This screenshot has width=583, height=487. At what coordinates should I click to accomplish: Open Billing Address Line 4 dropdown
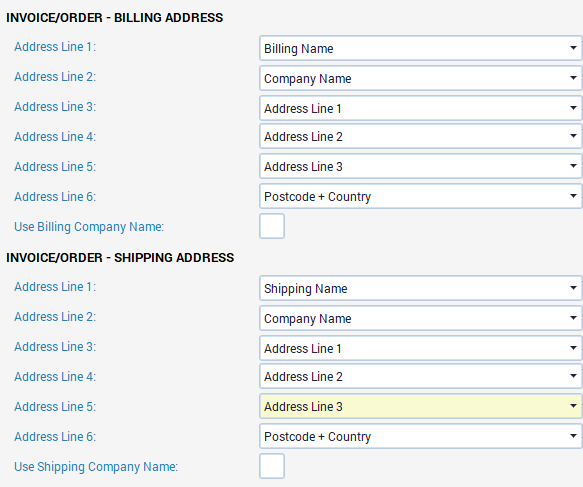(x=421, y=136)
